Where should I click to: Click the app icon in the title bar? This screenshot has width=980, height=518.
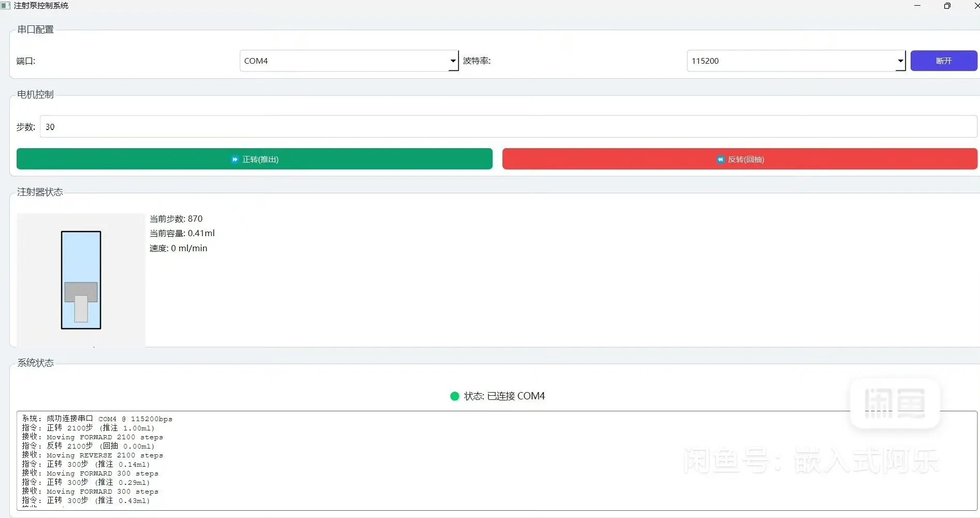[x=6, y=6]
